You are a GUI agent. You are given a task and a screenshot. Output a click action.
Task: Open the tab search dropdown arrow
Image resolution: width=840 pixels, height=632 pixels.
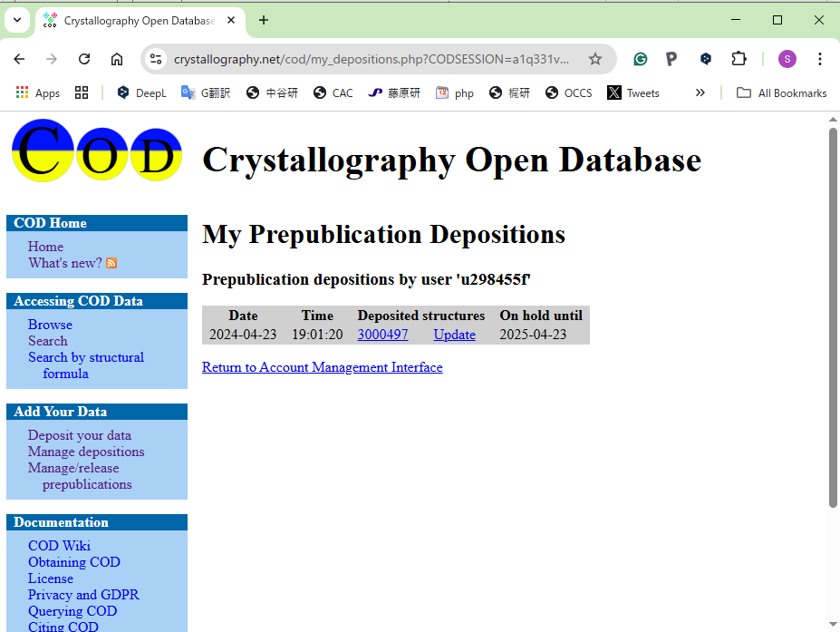coord(17,20)
